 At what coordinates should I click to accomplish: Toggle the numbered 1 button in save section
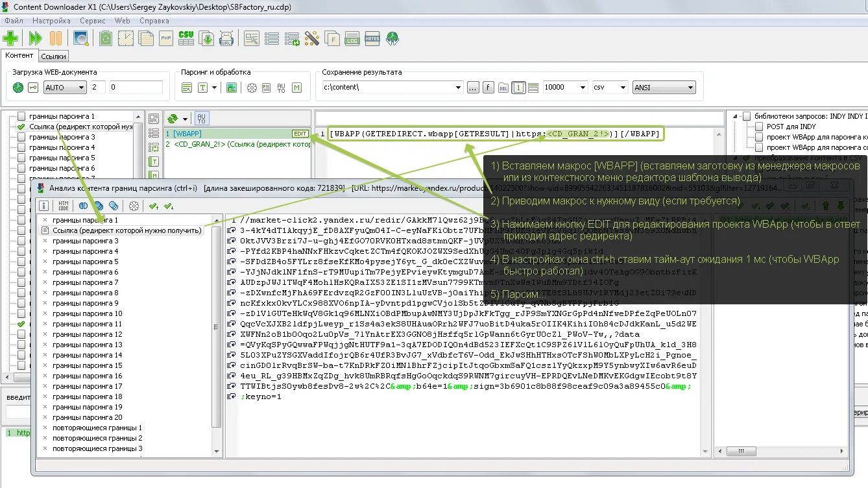pos(518,88)
